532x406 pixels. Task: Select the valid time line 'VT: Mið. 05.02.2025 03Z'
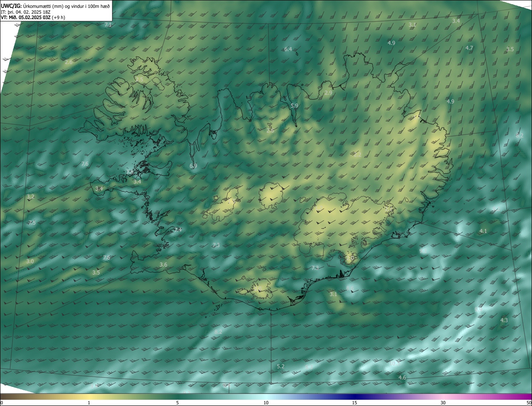click(x=26, y=17)
